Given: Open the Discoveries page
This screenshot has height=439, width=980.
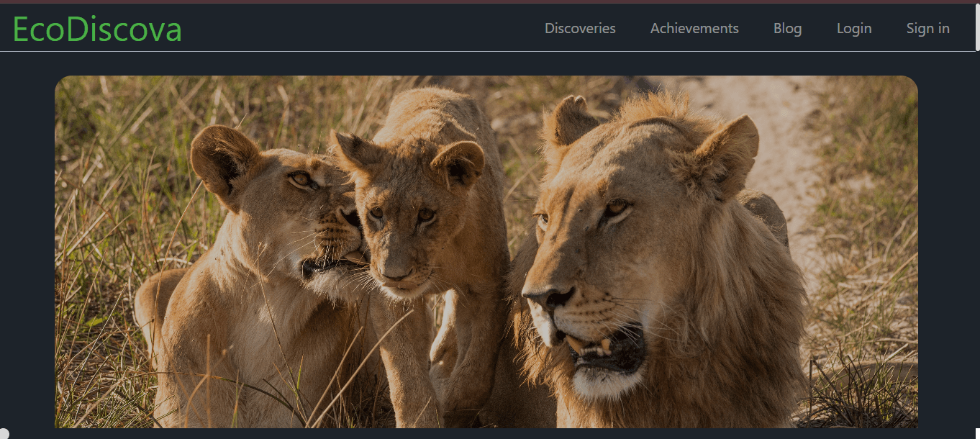Looking at the screenshot, I should click(580, 29).
